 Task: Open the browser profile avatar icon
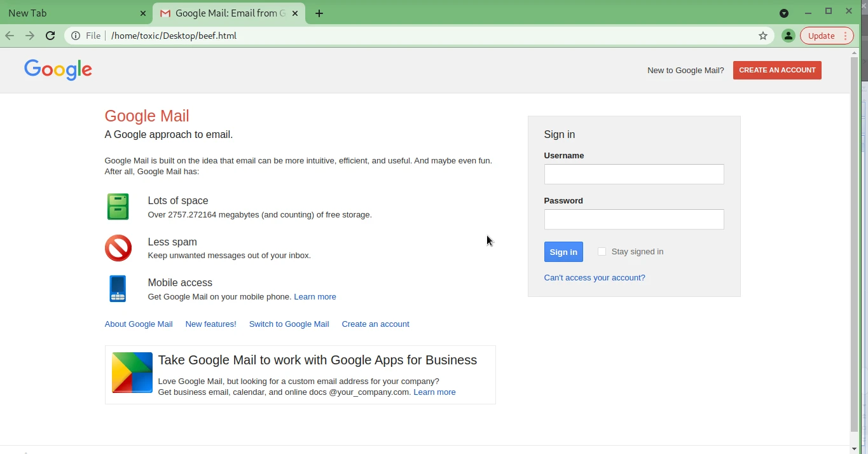coord(788,36)
